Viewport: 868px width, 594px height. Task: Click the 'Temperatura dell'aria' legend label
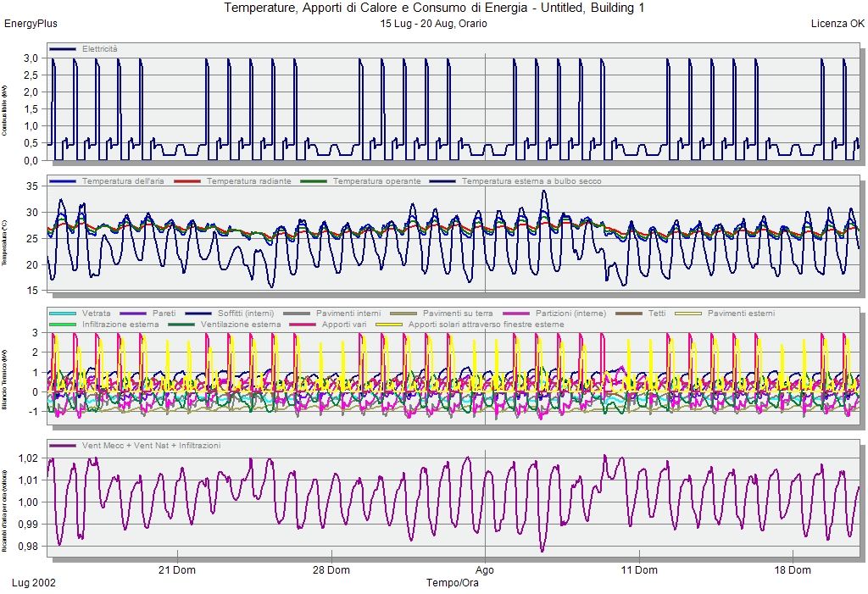click(x=123, y=181)
